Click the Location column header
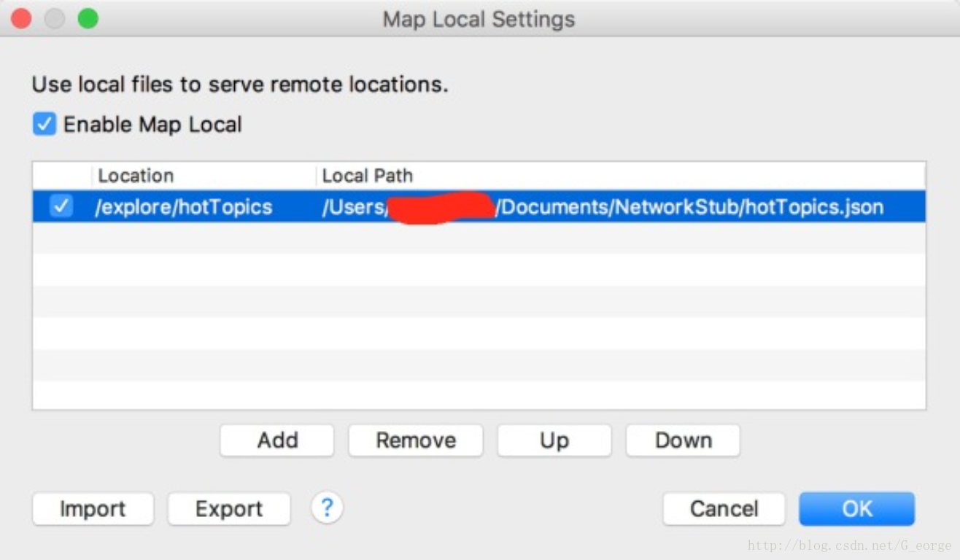 [205, 176]
